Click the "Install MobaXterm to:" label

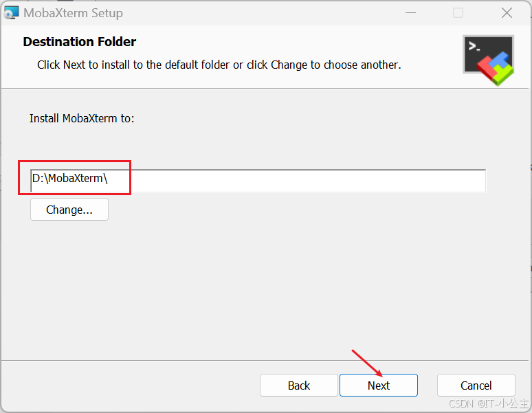82,118
